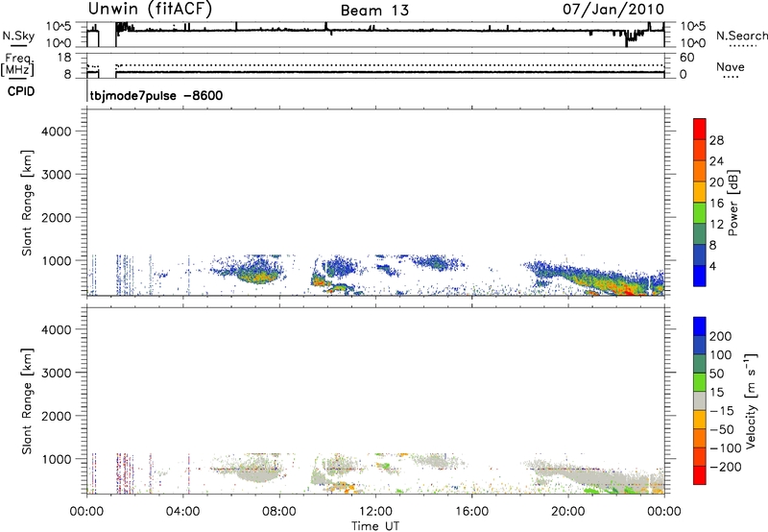Click the date '07/Jan/2010'

(613, 10)
